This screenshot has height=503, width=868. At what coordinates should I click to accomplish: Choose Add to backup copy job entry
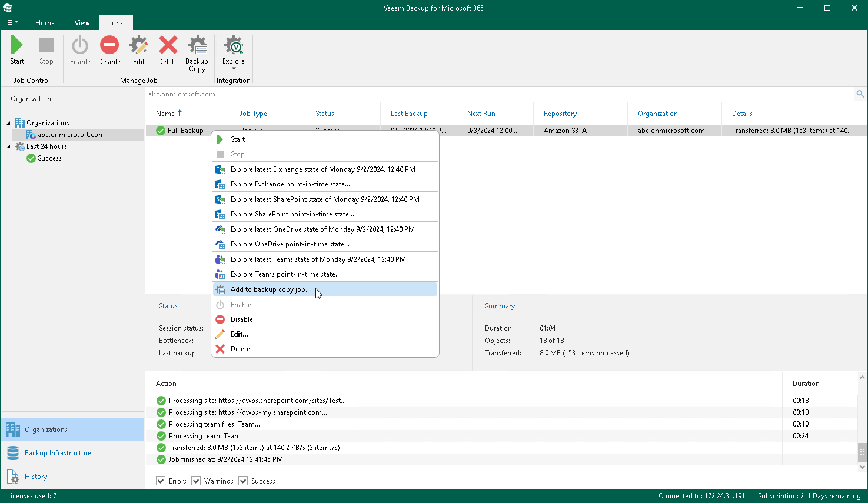325,289
